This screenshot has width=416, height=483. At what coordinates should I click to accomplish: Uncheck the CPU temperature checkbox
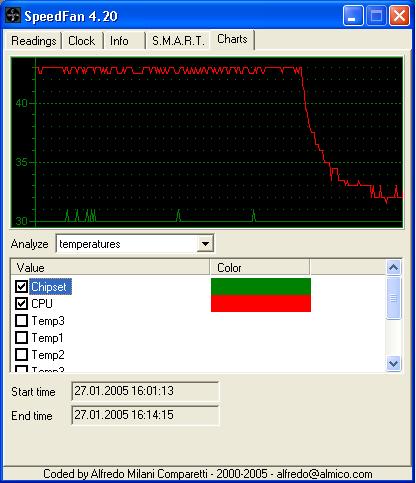coord(22,303)
